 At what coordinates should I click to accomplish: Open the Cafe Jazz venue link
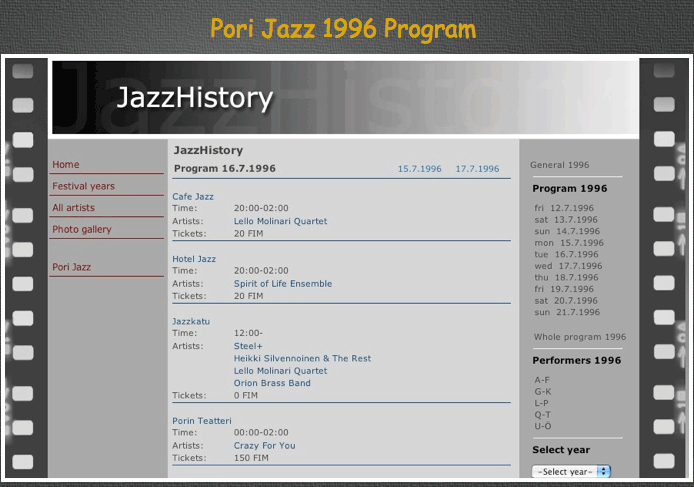coord(193,197)
